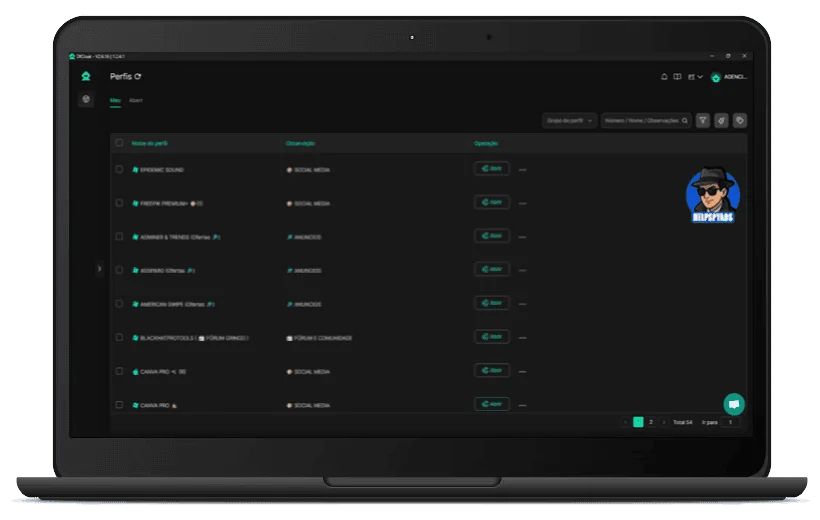Open the Grupo de perfil dropdown
The width and height of the screenshot is (820, 520).
569,120
